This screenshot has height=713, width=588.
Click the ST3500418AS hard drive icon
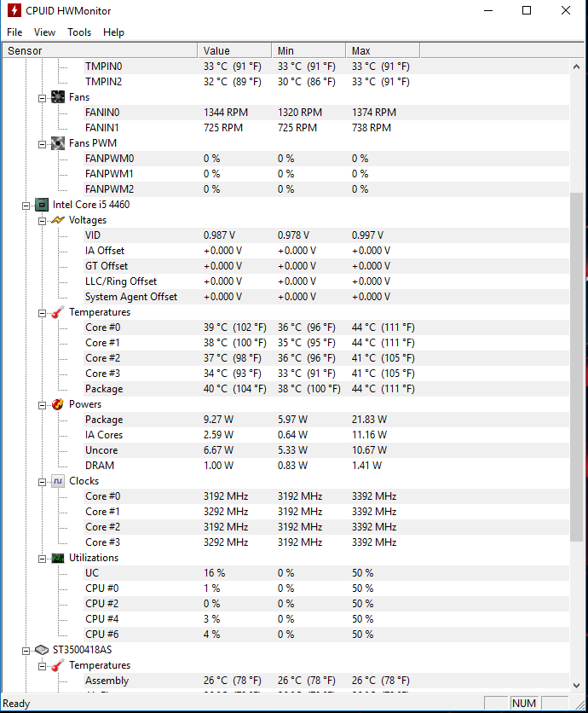pos(42,650)
